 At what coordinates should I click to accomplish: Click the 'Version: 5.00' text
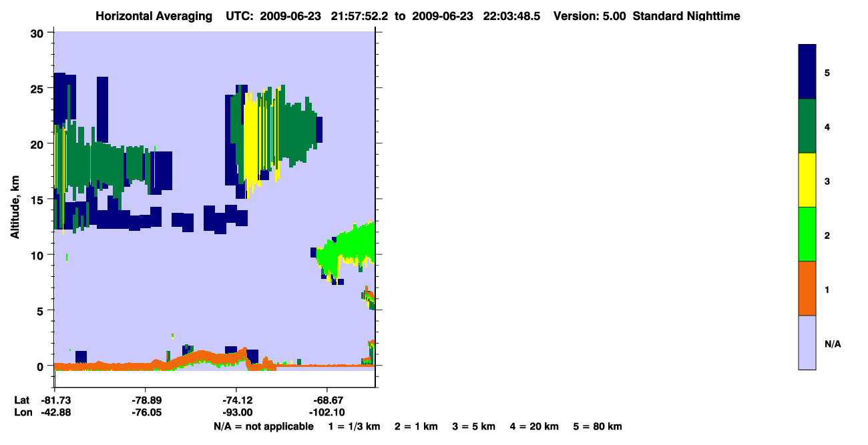pyautogui.click(x=590, y=16)
